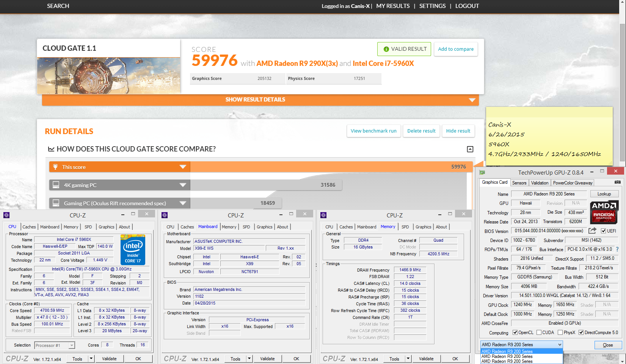Collapse the score comparison section with the arrow box
This screenshot has height=364, width=626.
[x=470, y=149]
